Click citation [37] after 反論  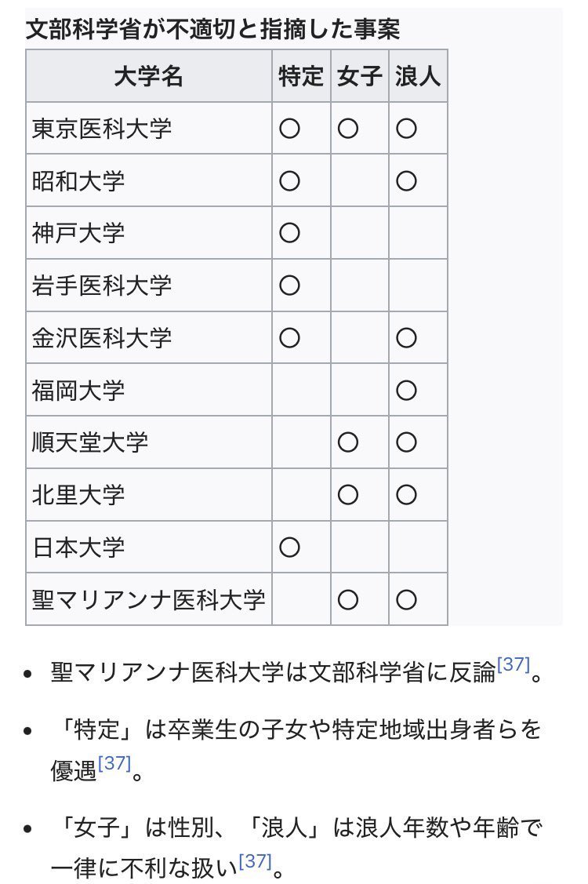513,664
